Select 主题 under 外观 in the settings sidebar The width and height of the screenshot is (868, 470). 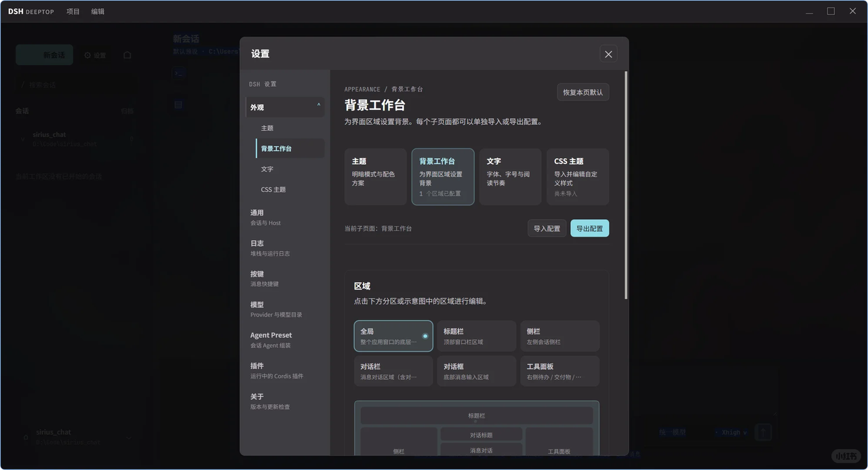point(290,128)
